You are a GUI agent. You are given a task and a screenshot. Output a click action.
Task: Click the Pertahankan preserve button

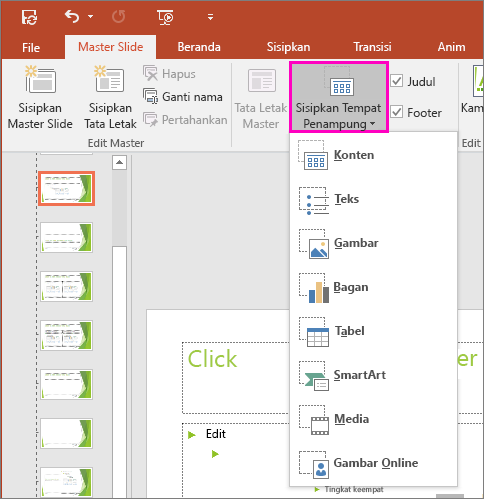(x=185, y=120)
